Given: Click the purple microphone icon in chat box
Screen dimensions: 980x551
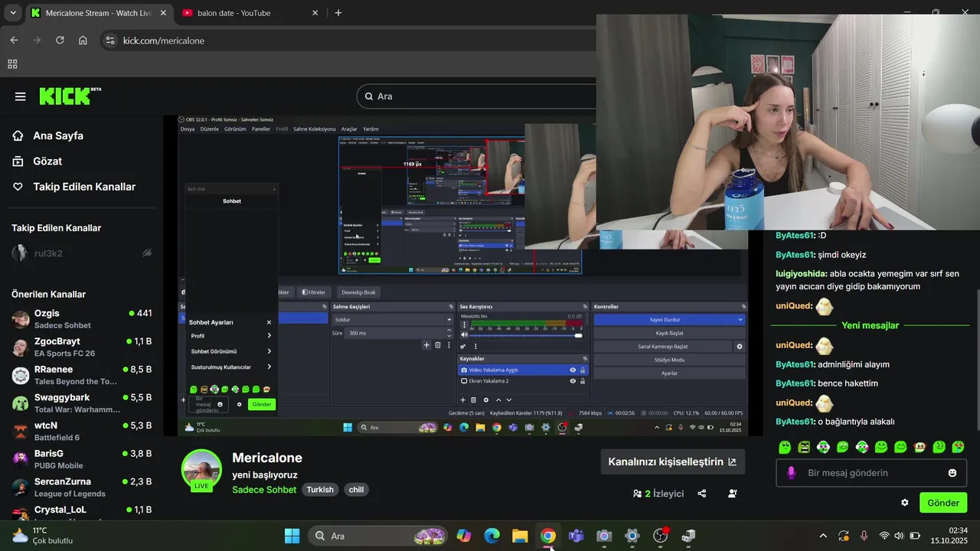Looking at the screenshot, I should [x=791, y=473].
